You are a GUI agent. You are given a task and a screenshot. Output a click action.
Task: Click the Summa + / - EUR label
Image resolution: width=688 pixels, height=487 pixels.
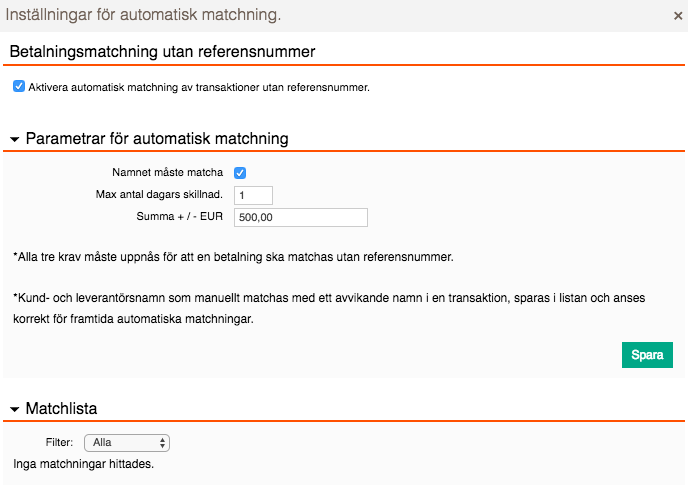(180, 216)
